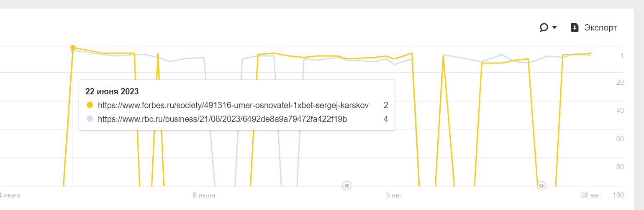Open the rbc.ru URL in tooltip
Screen dimensions: 644x210
(x=222, y=119)
